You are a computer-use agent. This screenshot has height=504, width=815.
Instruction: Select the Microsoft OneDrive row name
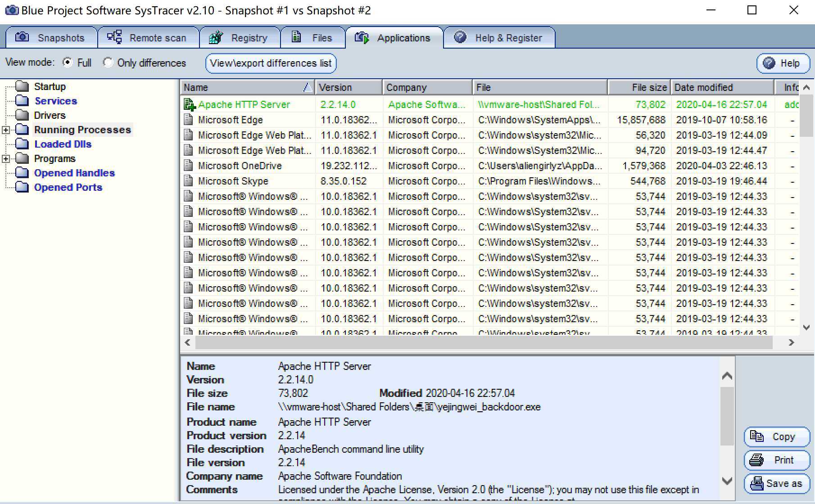tap(240, 166)
